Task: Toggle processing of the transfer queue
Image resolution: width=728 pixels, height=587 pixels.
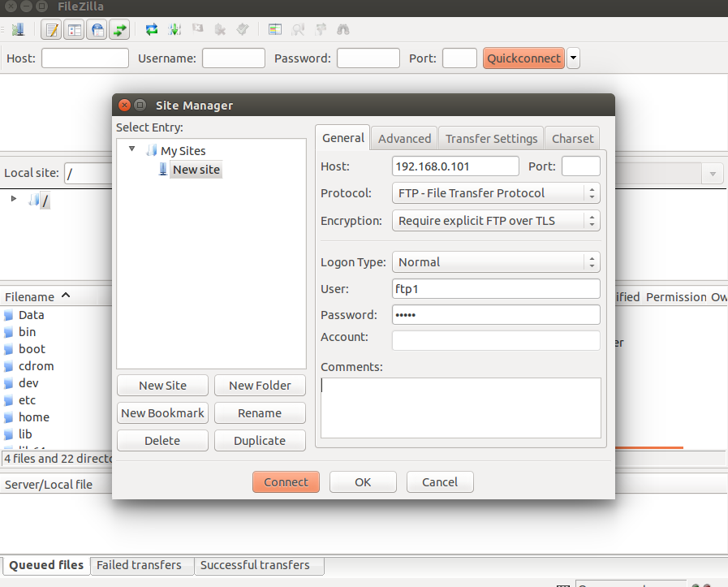Action: coord(174,30)
